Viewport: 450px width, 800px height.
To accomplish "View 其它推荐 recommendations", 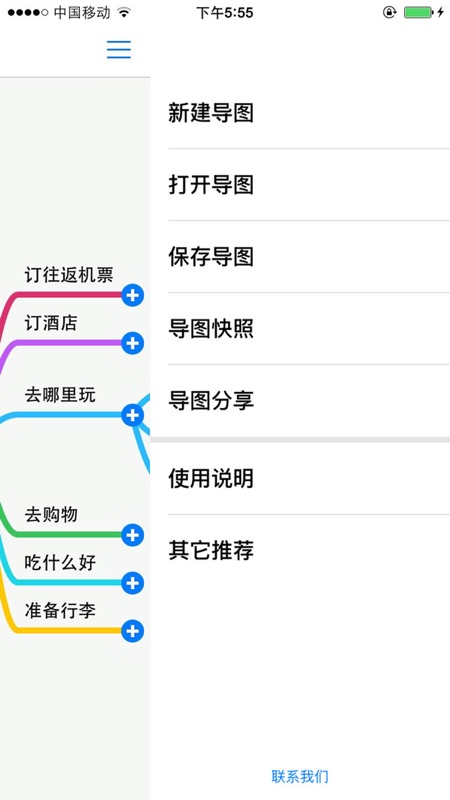I will [300, 551].
